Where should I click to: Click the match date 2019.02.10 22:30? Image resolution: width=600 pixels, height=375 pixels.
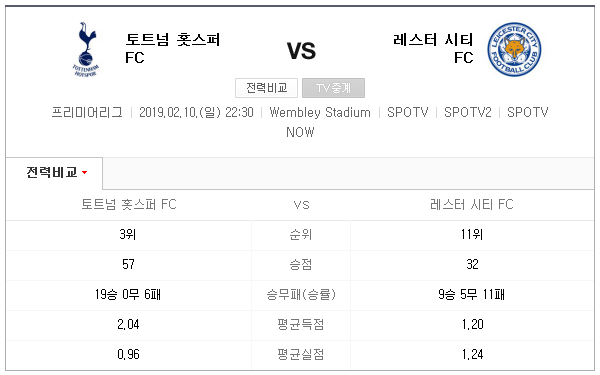(196, 112)
